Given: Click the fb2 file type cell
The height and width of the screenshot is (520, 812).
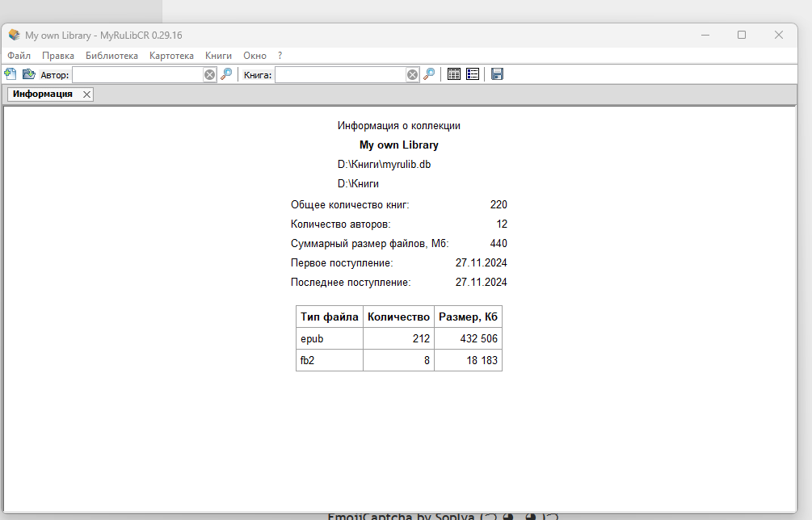Looking at the screenshot, I should pyautogui.click(x=330, y=360).
